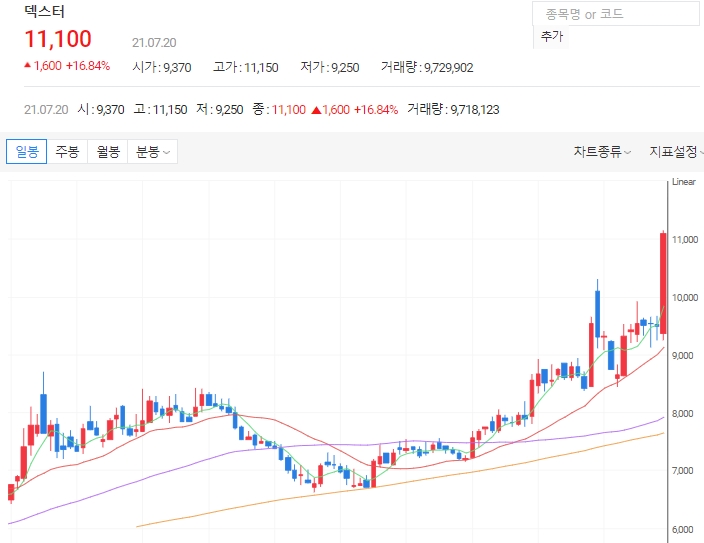704x543 pixels.
Task: Switch to the 주봉 weekly chart tab
Action: pos(67,152)
